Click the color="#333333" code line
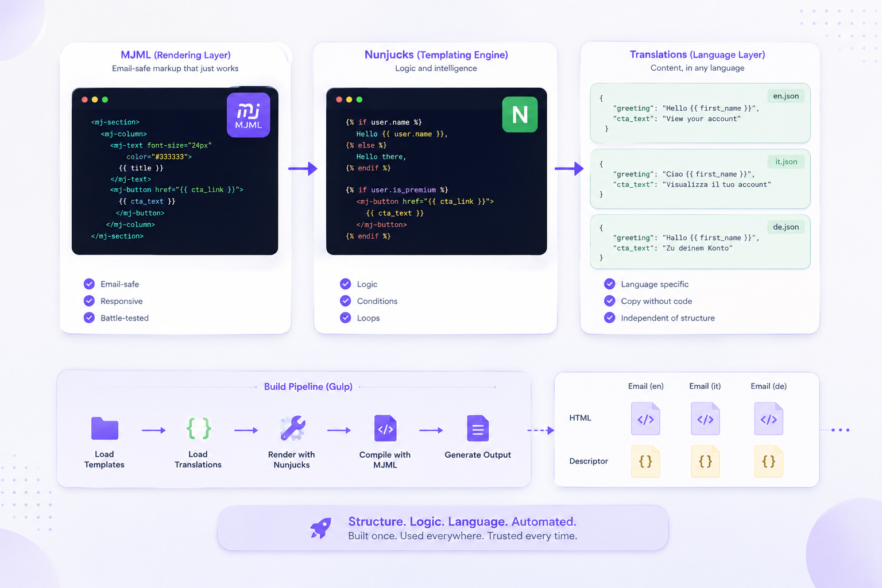882x588 pixels. [x=159, y=157]
